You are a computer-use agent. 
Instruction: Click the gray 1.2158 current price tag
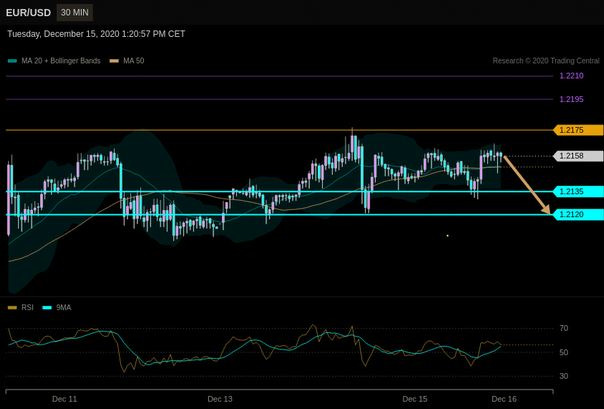[x=578, y=156]
